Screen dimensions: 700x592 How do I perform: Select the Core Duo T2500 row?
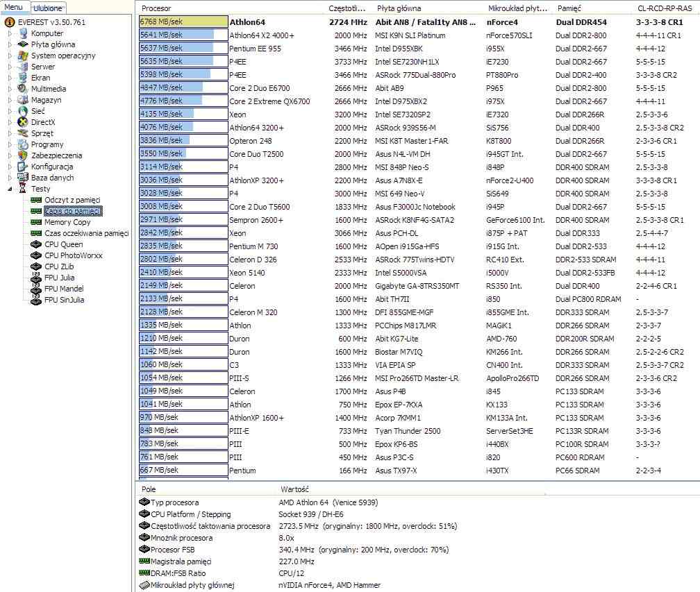(x=417, y=154)
